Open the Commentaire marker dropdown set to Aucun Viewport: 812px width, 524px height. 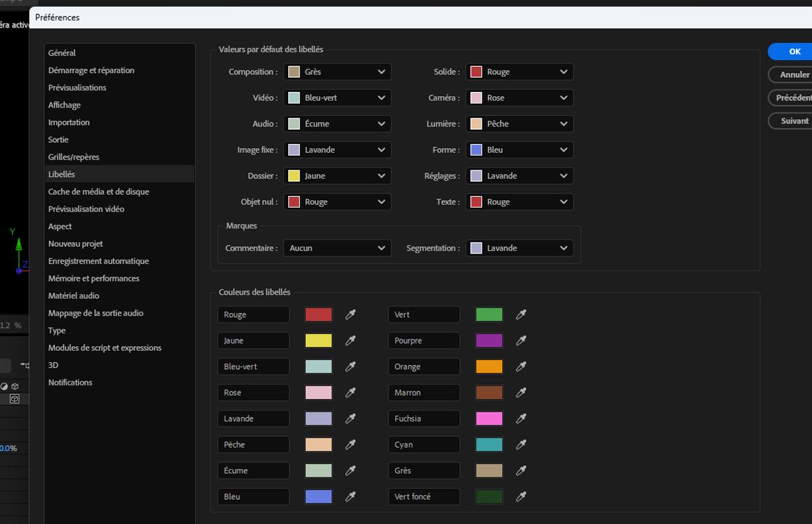337,247
